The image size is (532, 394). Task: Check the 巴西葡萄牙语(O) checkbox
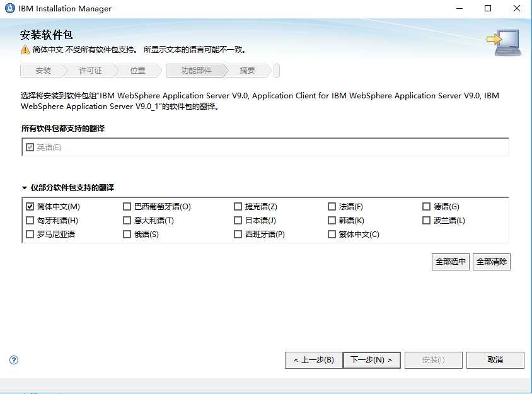[x=127, y=206]
